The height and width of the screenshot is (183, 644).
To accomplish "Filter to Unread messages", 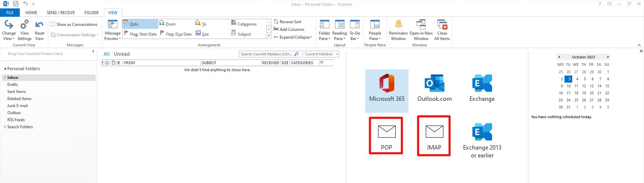I will coord(122,54).
